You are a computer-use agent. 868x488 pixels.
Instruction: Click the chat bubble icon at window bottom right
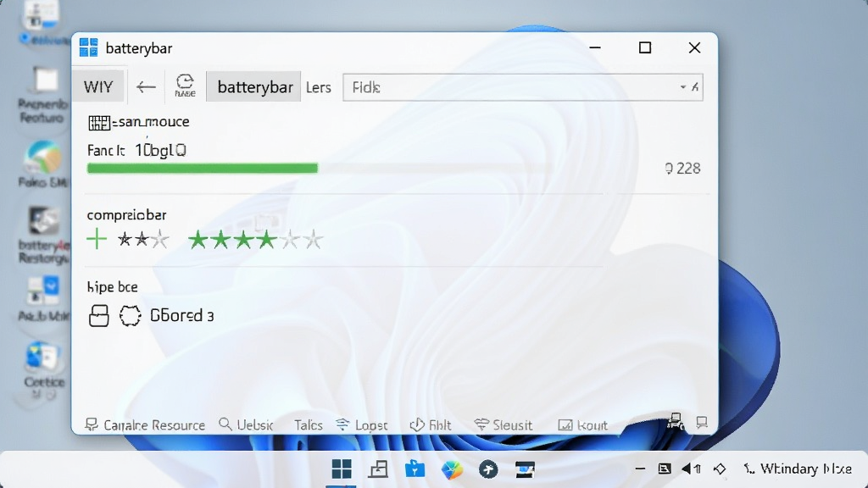702,423
